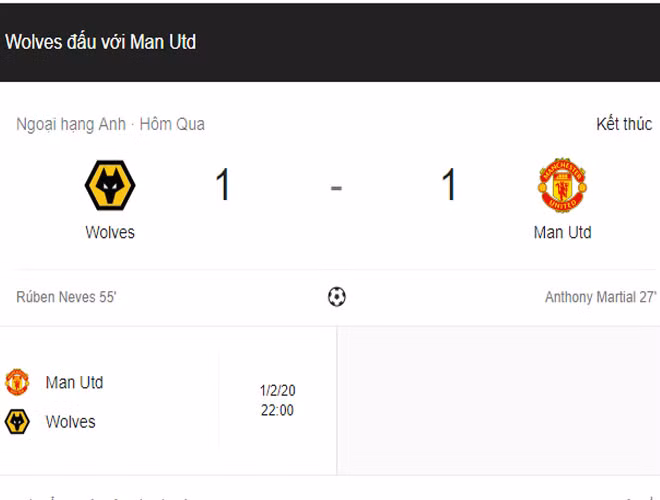Click the Wolves score digit on left
This screenshot has width=660, height=500.
(222, 186)
